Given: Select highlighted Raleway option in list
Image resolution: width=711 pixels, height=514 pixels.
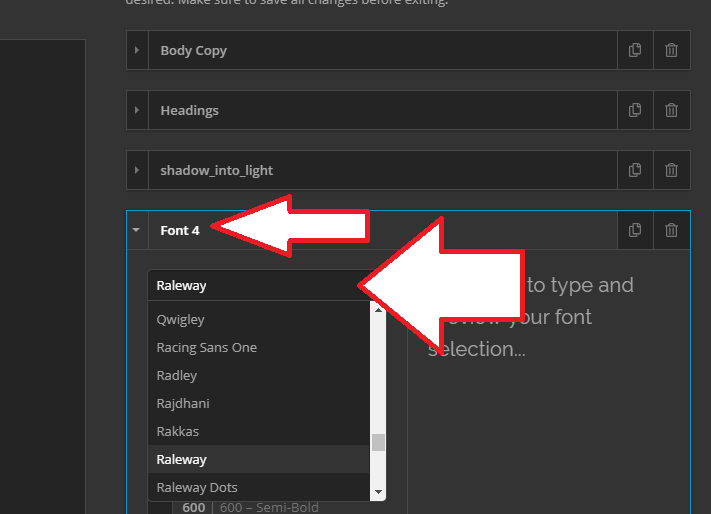Looking at the screenshot, I should pos(259,460).
